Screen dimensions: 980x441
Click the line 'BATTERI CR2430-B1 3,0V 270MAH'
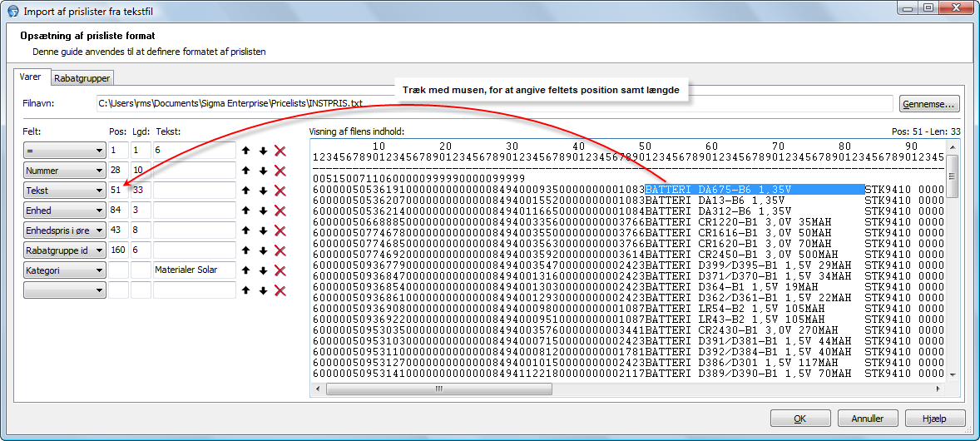tap(742, 330)
